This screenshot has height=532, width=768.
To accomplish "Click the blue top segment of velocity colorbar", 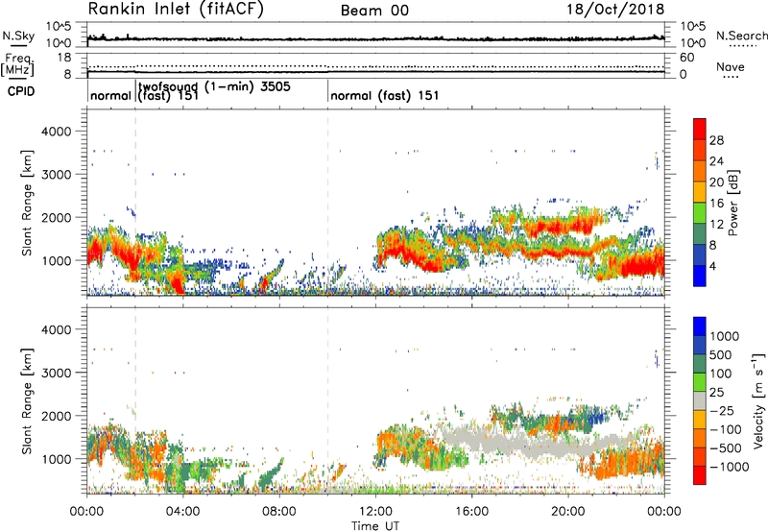I will (700, 326).
